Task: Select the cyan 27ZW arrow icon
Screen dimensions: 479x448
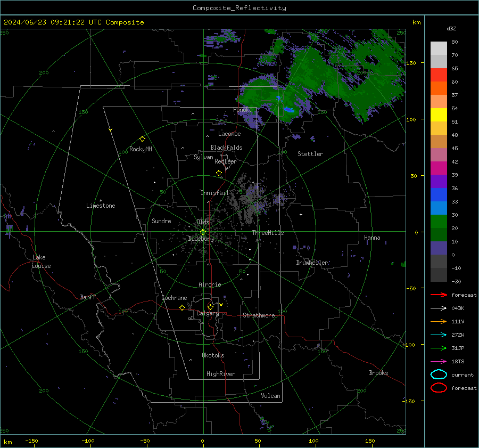Action: tap(439, 335)
